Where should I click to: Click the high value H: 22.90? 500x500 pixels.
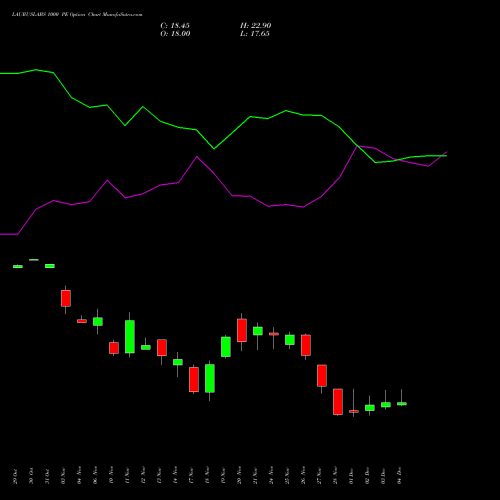(x=256, y=26)
